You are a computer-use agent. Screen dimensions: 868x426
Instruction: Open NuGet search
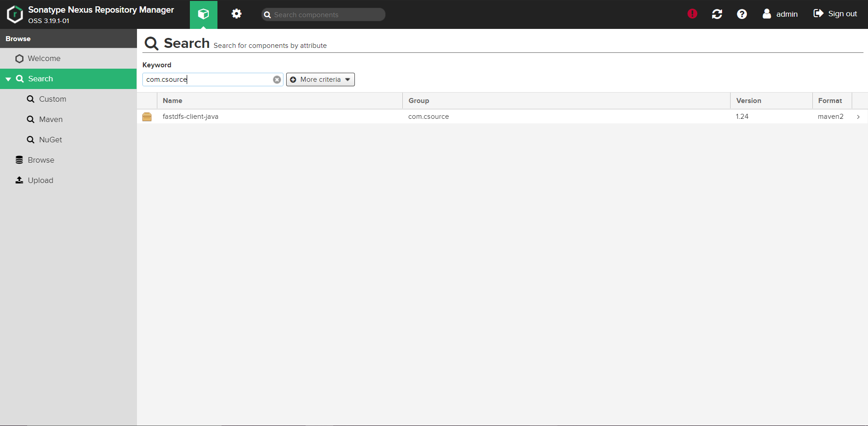[68, 140]
